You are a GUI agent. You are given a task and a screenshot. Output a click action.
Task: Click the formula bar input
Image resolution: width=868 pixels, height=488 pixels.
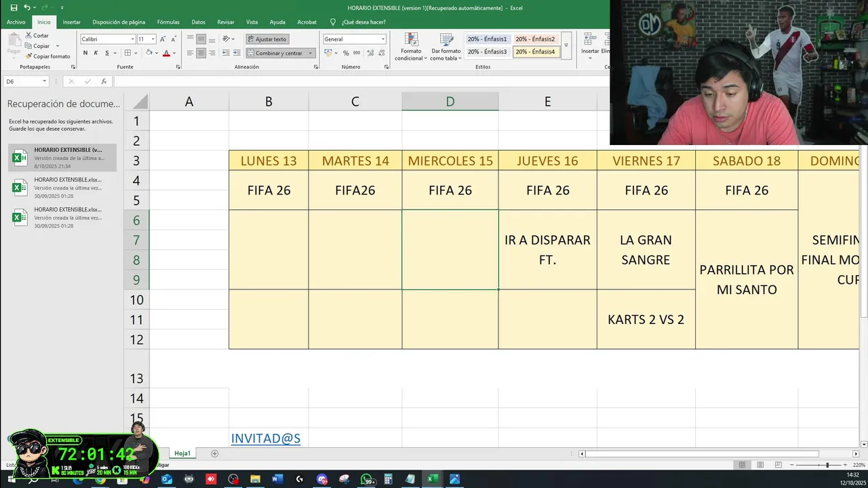361,81
